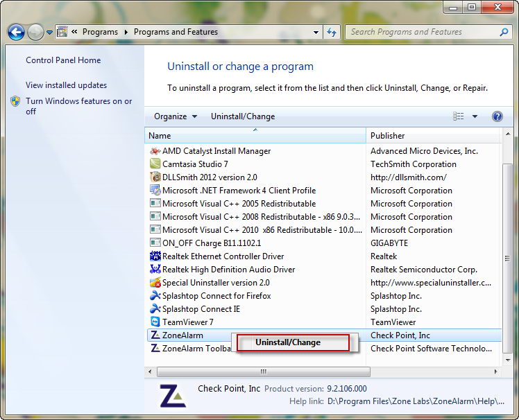This screenshot has height=420, width=519.
Task: Click the Back navigation arrow
Action: 16,33
